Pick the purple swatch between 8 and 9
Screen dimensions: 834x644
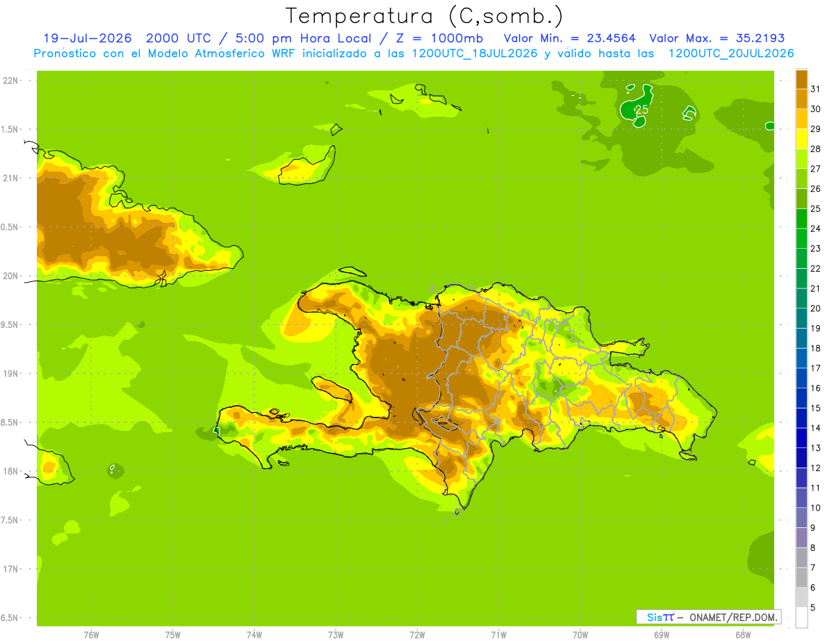801,538
